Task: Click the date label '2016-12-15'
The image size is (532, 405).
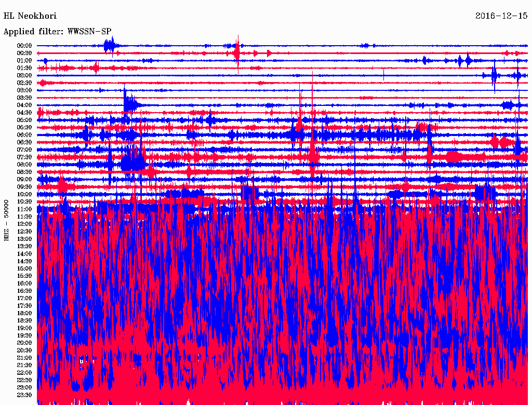Action: coord(501,16)
